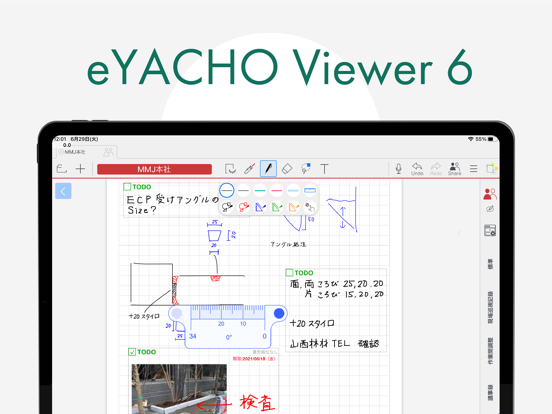This screenshot has width=552, height=414.
Task: Click the ruler's blue rotation handle
Action: (x=279, y=313)
